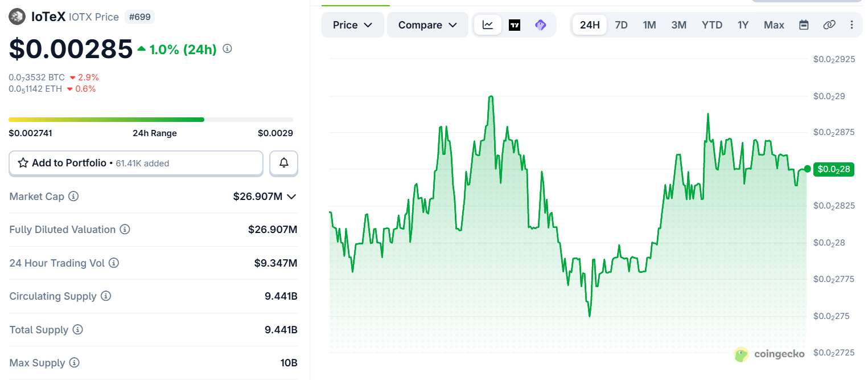The width and height of the screenshot is (868, 380).
Task: Open Circulating Supply info icon
Action: click(106, 296)
